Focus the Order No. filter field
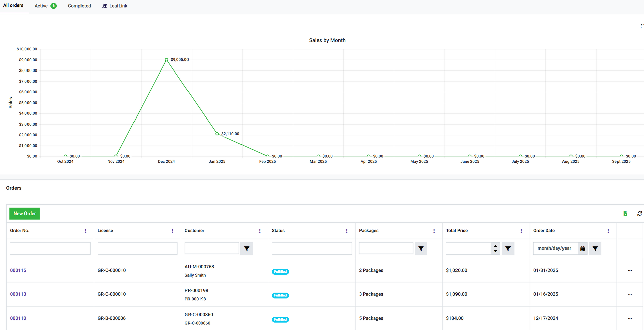Image resolution: width=644 pixels, height=330 pixels. point(50,248)
